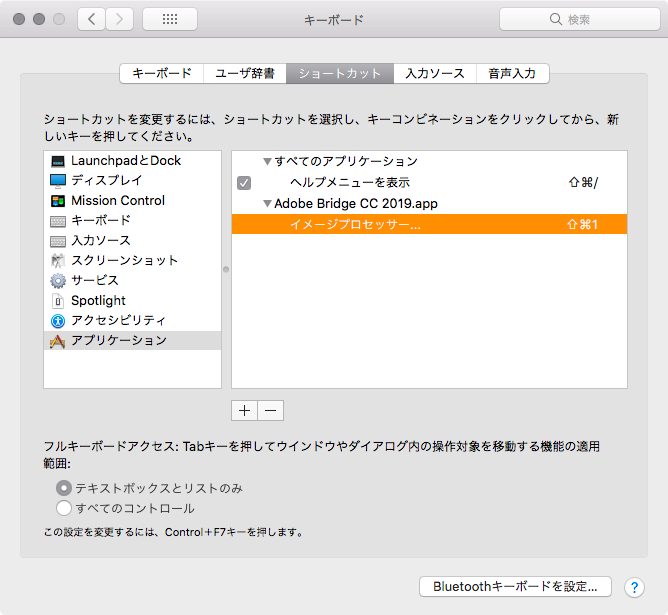Screen dimensions: 668x615
Task: Click the Mission Control icon
Action: coord(58,201)
